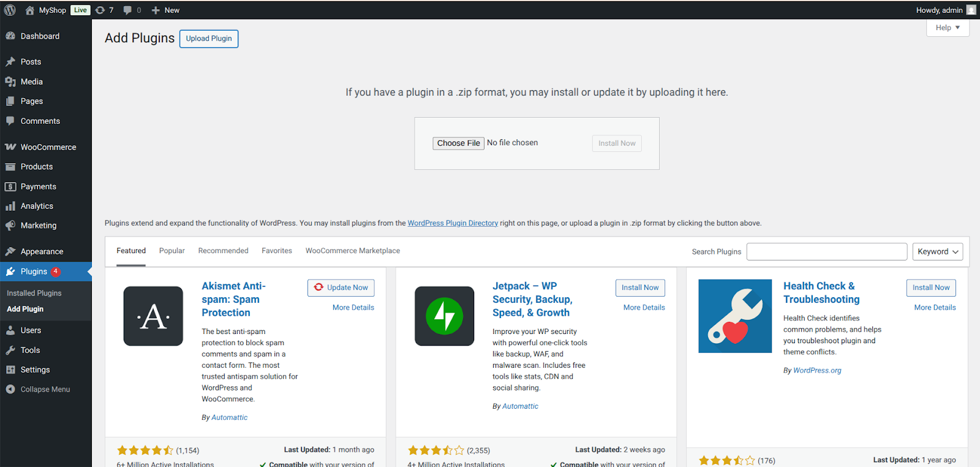Screen dimensions: 980x467
Task: Click the Collapse Menu arrow icon
Action: click(x=10, y=389)
